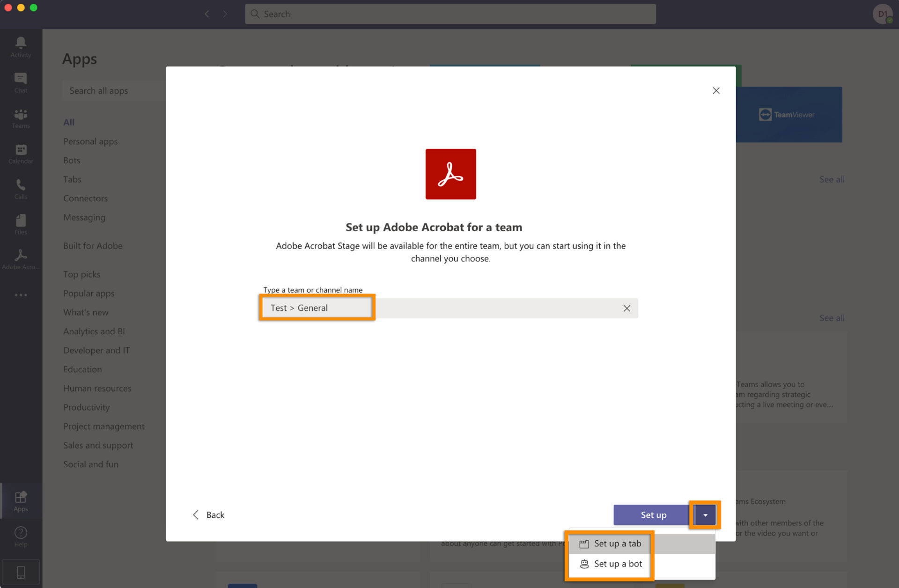Open the Education category
Viewport: 899px width, 588px height.
pyautogui.click(x=82, y=369)
